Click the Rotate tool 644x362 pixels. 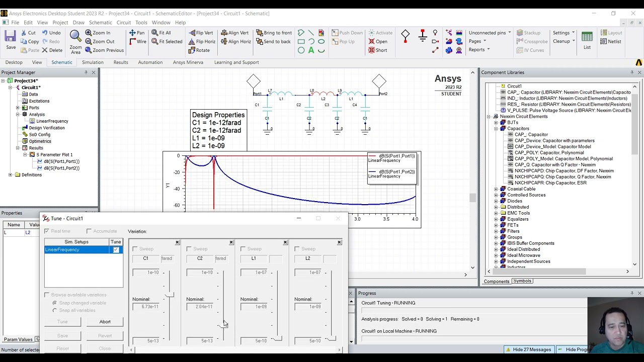coord(199,50)
